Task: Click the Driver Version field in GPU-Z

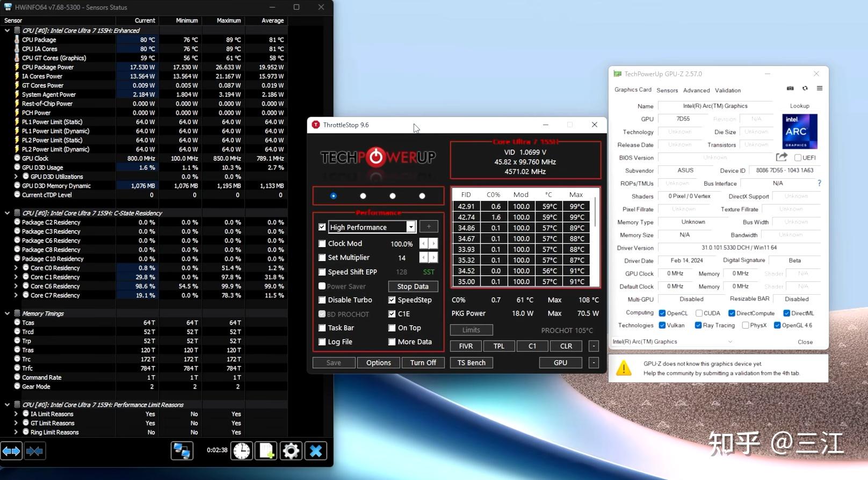Action: pos(739,248)
